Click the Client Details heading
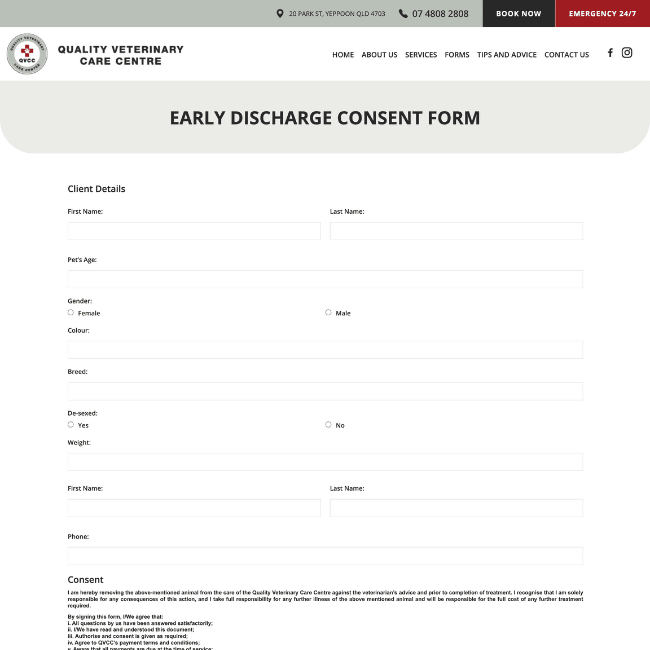Screen dimensions: 650x650 pyautogui.click(x=96, y=189)
